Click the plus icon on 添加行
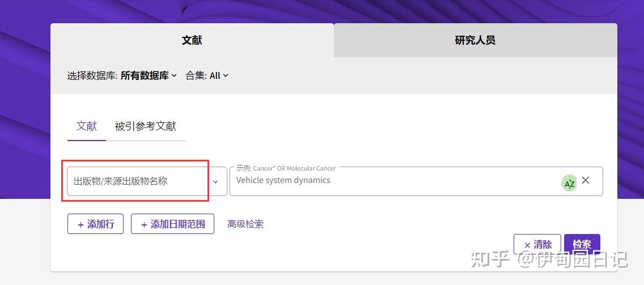The height and width of the screenshot is (285, 644). pos(80,224)
